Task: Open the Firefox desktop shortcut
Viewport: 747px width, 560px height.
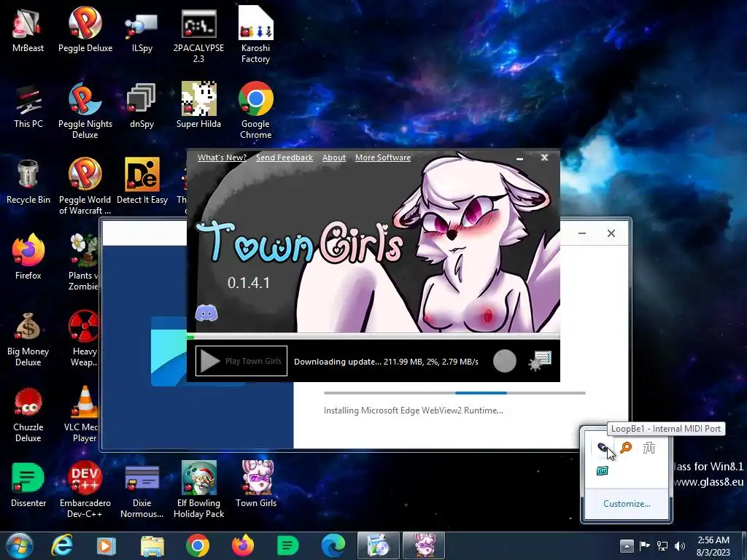Action: click(x=28, y=257)
